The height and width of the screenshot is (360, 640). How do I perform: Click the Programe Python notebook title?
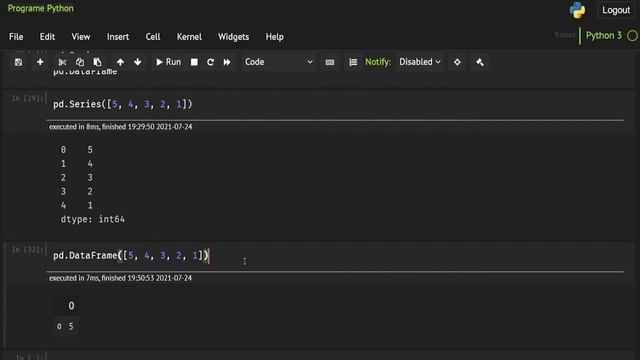coord(41,8)
